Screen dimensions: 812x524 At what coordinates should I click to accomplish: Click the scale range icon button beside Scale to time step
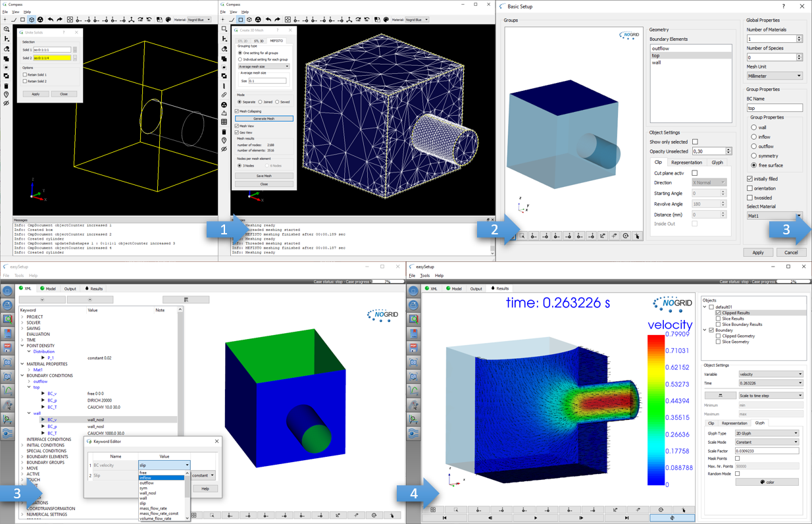720,396
